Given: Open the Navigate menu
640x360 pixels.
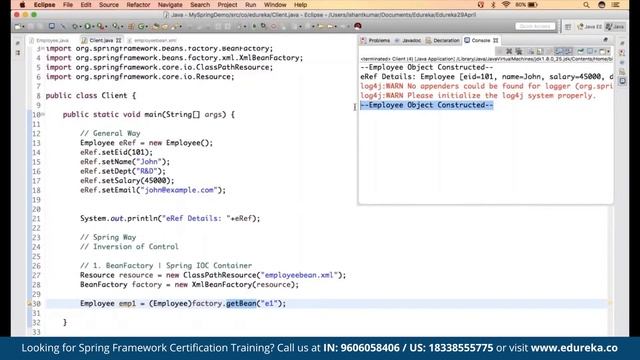Looking at the screenshot, I should click(x=170, y=5).
